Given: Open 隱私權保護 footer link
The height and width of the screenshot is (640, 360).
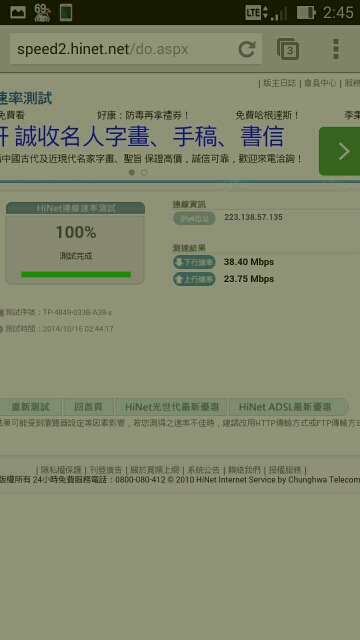Looking at the screenshot, I should point(61,470).
